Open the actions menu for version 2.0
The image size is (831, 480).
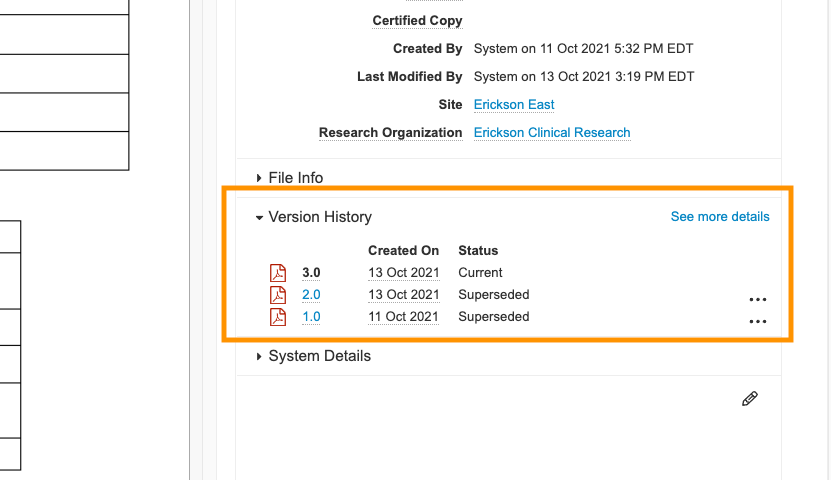pos(757,299)
